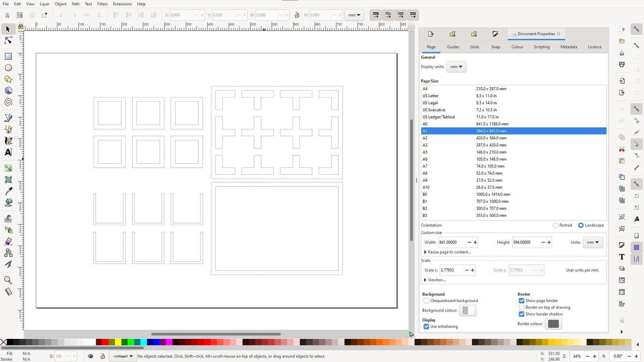Image resolution: width=644 pixels, height=362 pixels.
Task: Click the Width input field
Action: [x=451, y=242]
